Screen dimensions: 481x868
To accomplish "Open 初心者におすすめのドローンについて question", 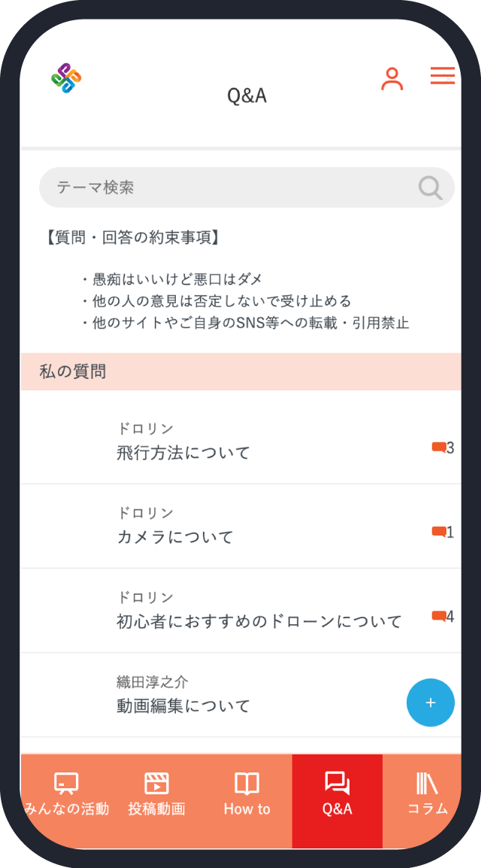I will [x=259, y=621].
